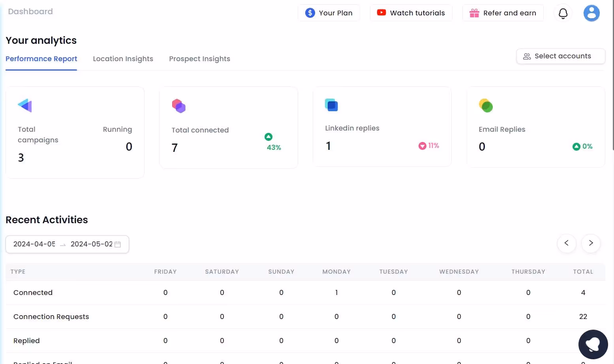
Task: Click the Select accounts button
Action: coord(560,56)
